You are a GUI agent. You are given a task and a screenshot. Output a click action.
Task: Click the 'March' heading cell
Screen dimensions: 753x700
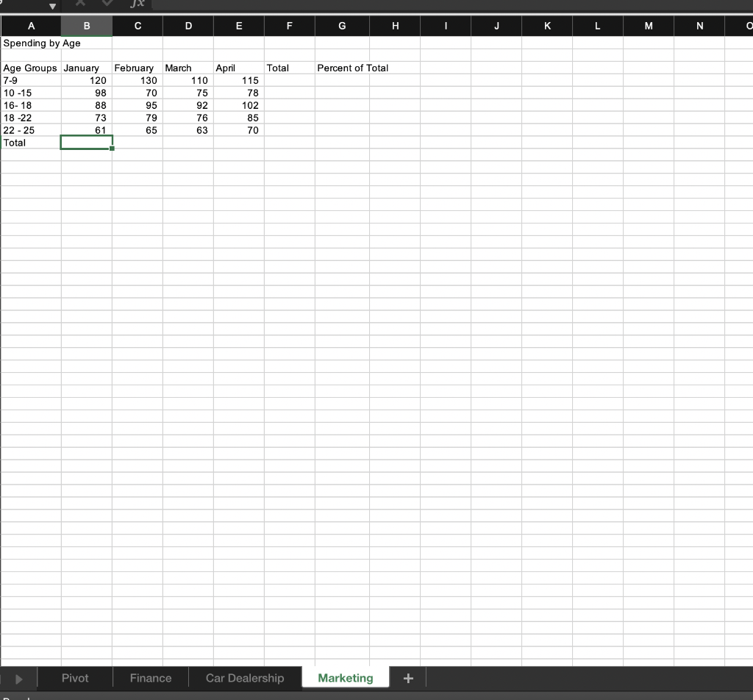click(188, 68)
